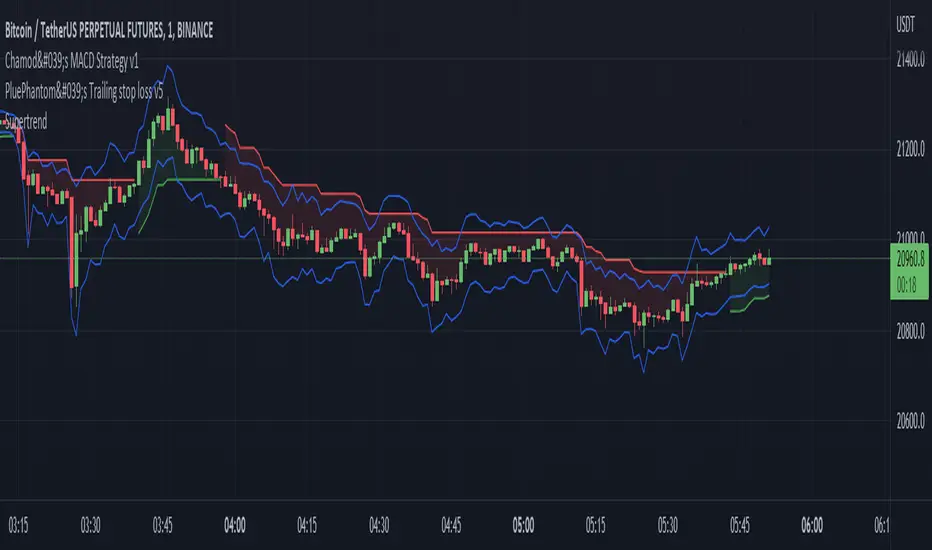Click the 21400.0 price axis label
The width and height of the screenshot is (932, 550).
911,59
